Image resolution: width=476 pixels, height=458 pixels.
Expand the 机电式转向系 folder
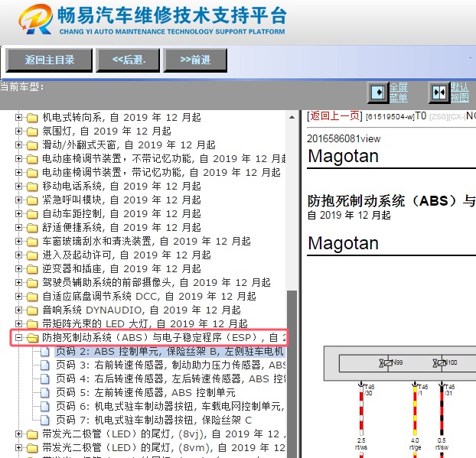[18, 117]
